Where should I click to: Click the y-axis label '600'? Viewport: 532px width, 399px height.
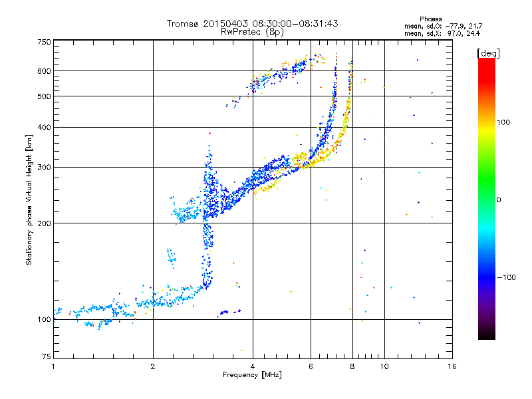click(44, 71)
